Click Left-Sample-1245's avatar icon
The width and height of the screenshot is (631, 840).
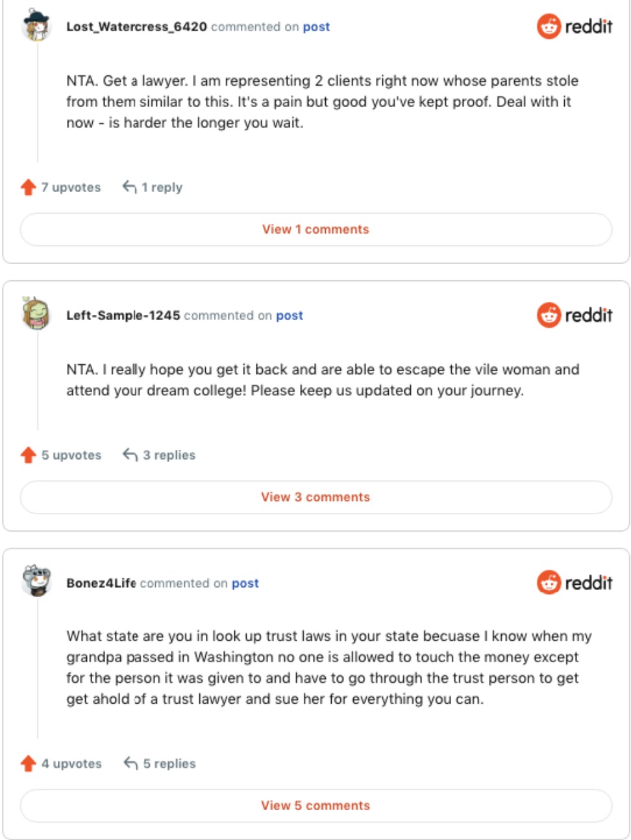coord(36,314)
